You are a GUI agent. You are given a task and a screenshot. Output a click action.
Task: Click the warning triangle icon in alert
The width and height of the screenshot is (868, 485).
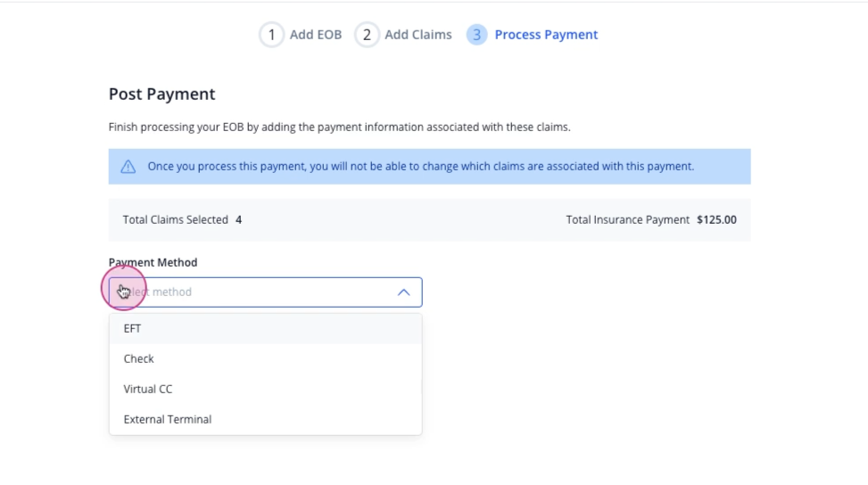click(x=128, y=167)
